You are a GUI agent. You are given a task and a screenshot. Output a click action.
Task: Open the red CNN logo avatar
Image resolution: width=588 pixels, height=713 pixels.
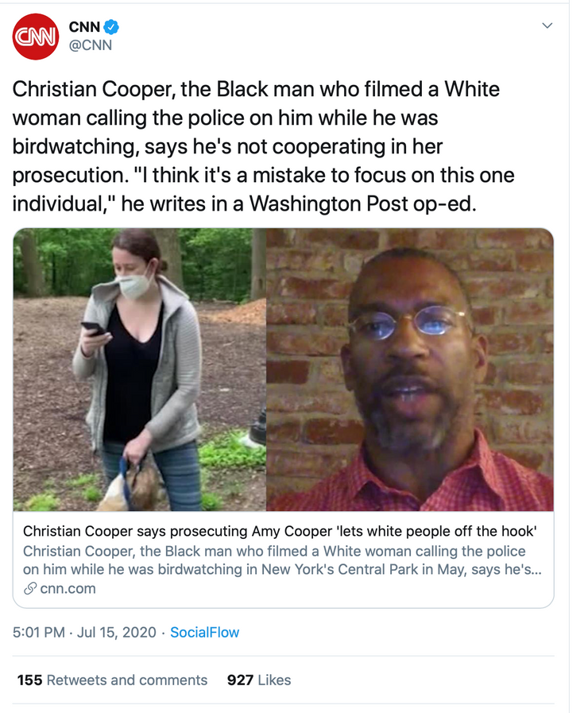tap(36, 37)
